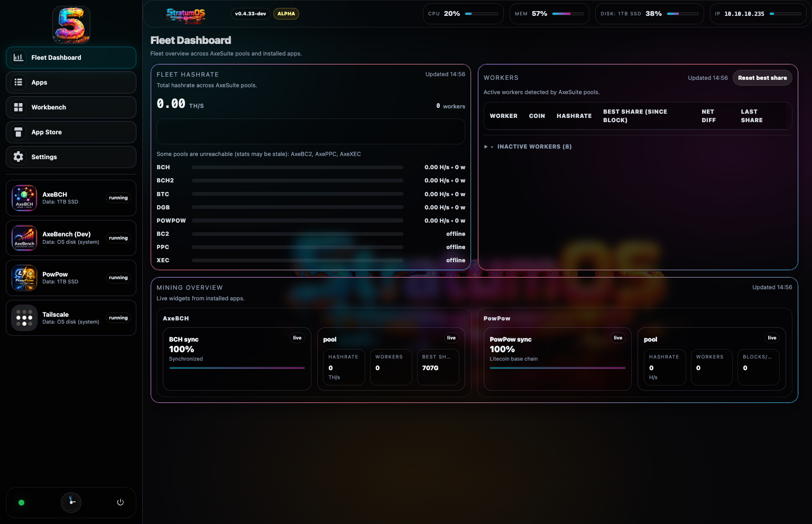Click the AxeBench (Dev) running badge
Viewport: 812px width, 524px height.
pyautogui.click(x=118, y=238)
